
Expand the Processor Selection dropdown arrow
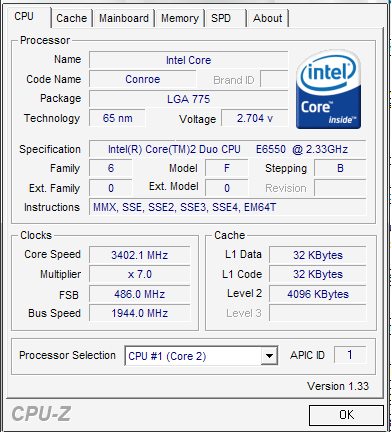[269, 356]
